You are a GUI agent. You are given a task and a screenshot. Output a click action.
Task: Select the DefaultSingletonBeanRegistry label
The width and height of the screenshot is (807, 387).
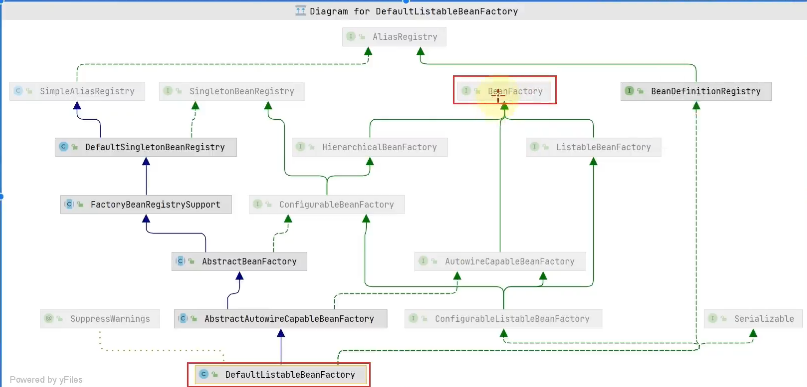[x=155, y=147]
